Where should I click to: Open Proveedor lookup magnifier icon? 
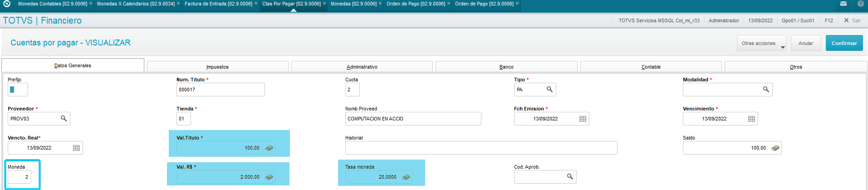pyautogui.click(x=64, y=119)
